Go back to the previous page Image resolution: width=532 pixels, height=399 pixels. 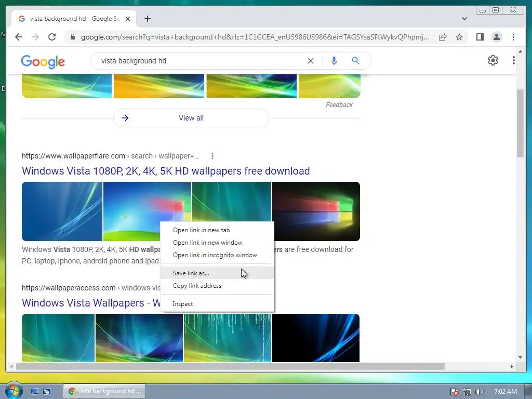coord(19,37)
